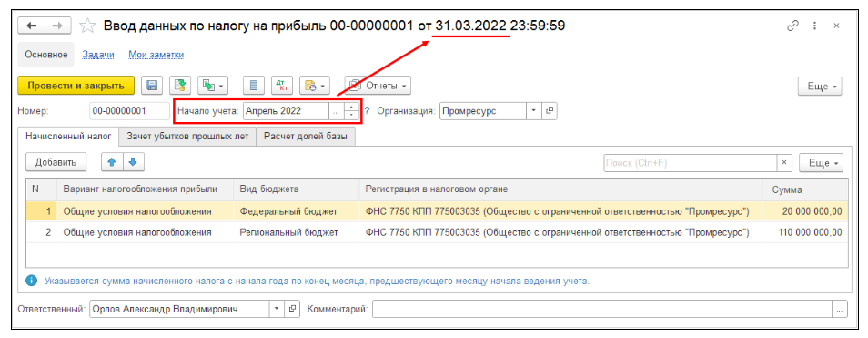Open period chooser ellipsis in Начало учета
Image resolution: width=868 pixels, height=338 pixels.
[x=336, y=111]
